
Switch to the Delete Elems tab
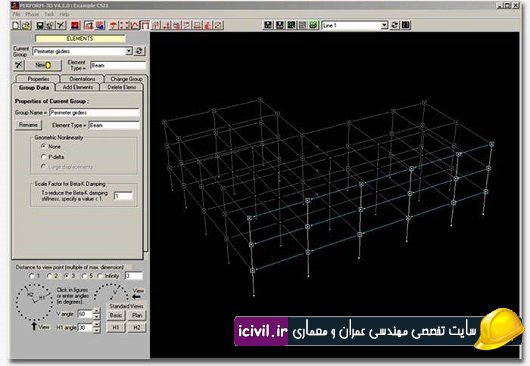(121, 87)
